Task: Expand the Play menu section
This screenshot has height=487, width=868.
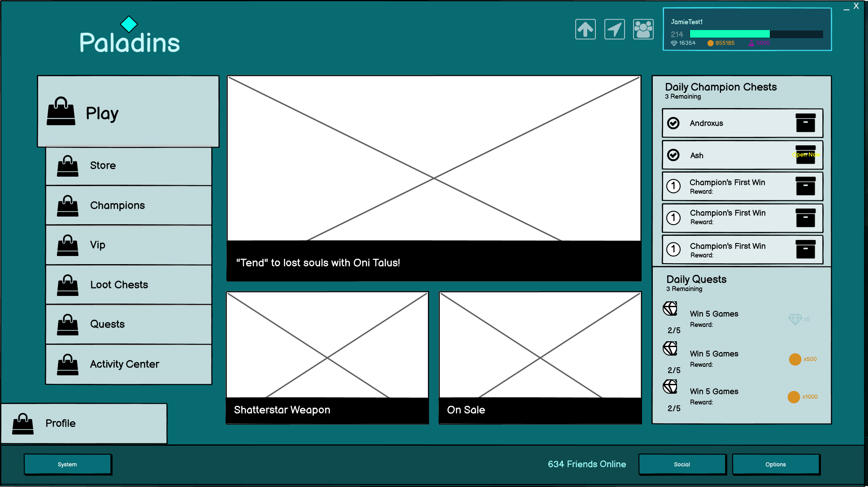Action: [128, 112]
